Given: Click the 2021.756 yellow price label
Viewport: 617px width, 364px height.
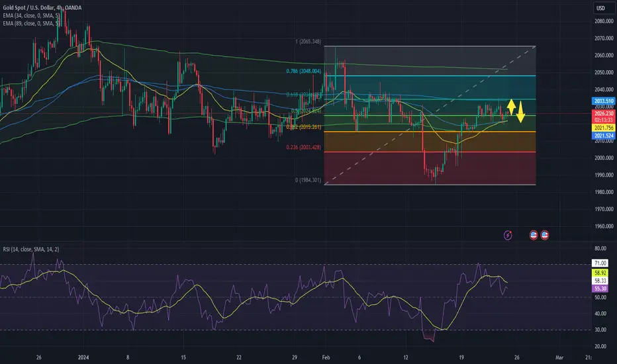Looking at the screenshot, I should point(604,128).
